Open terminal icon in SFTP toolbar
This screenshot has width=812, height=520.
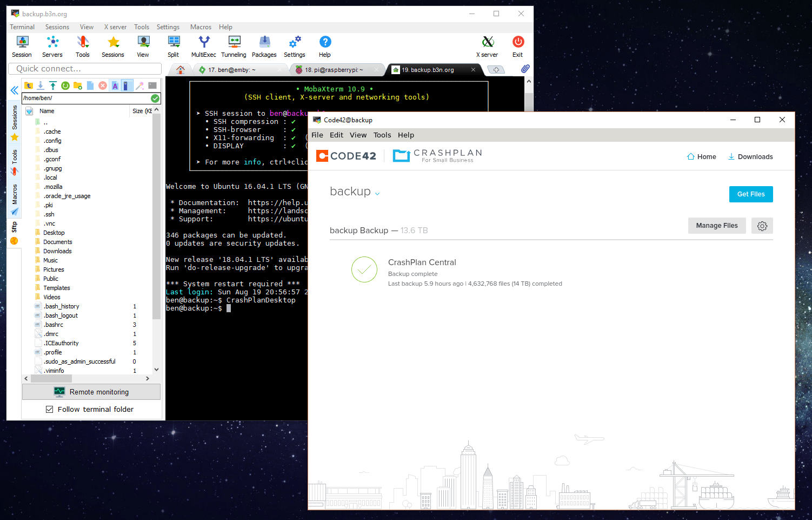(x=152, y=85)
